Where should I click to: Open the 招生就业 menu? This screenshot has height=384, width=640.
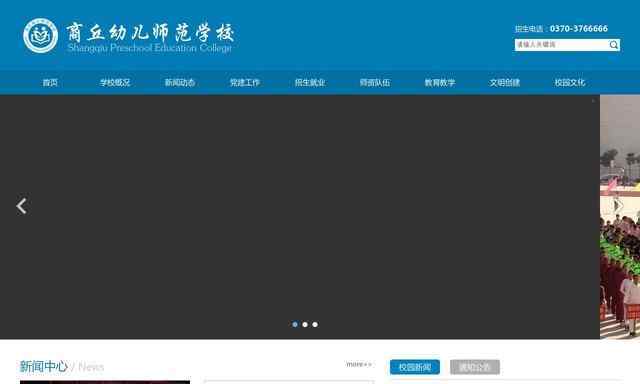310,82
